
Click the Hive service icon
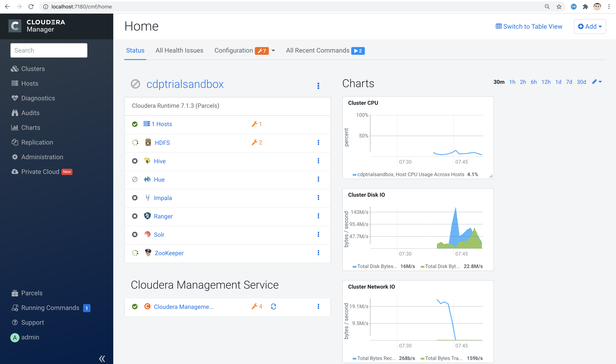point(148,161)
